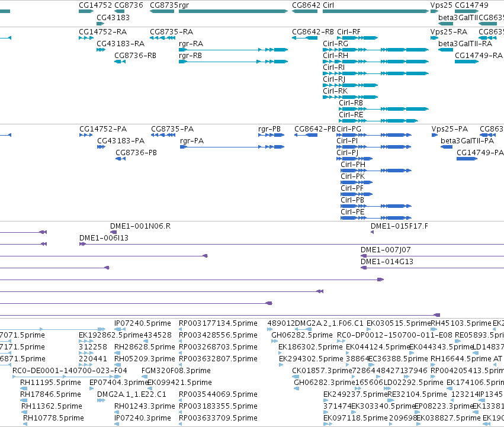Select the Cirl-RE transcript label
The height and width of the screenshot is (427, 504).
click(x=351, y=115)
